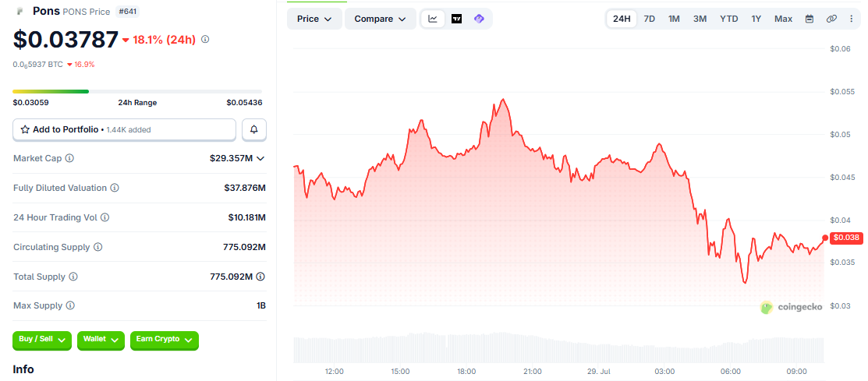The image size is (868, 381).
Task: Click the volume bars below the chart
Action: click(558, 347)
